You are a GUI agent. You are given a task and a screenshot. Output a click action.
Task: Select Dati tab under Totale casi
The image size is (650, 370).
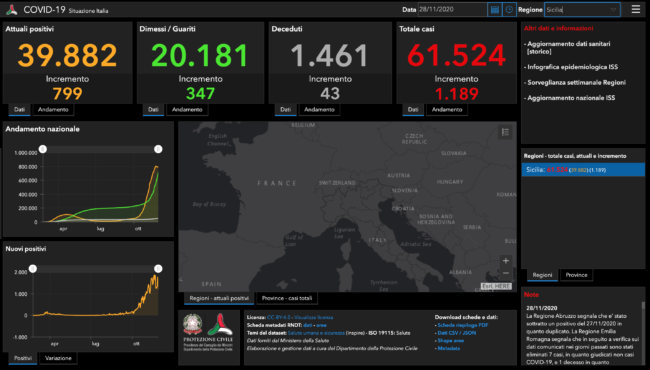point(413,110)
